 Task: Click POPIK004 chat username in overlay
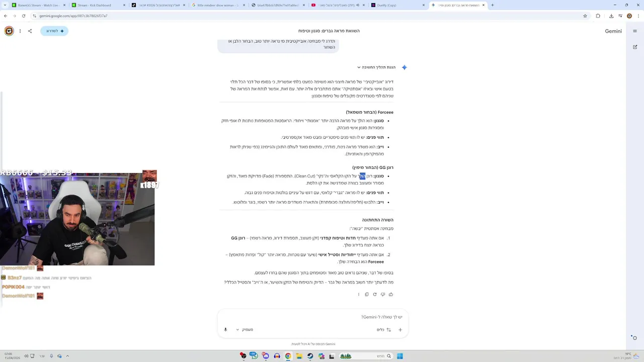tap(13, 287)
